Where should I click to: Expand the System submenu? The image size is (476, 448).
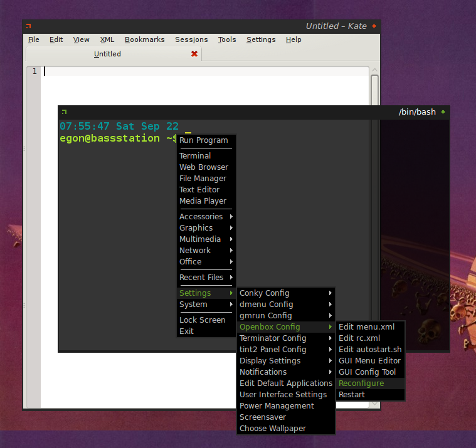(x=206, y=305)
